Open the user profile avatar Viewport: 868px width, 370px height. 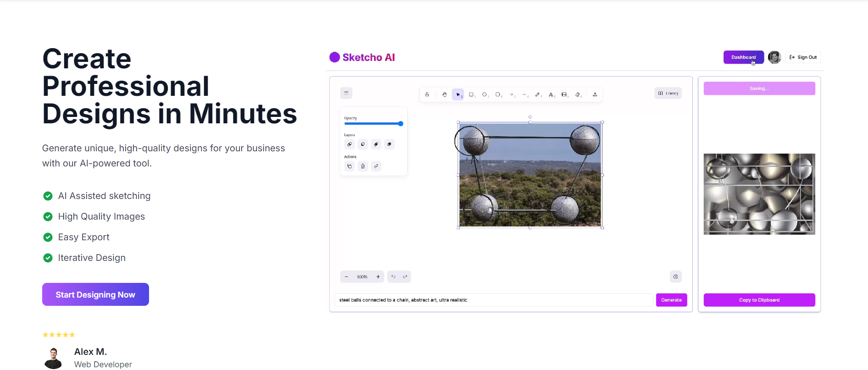pos(774,57)
